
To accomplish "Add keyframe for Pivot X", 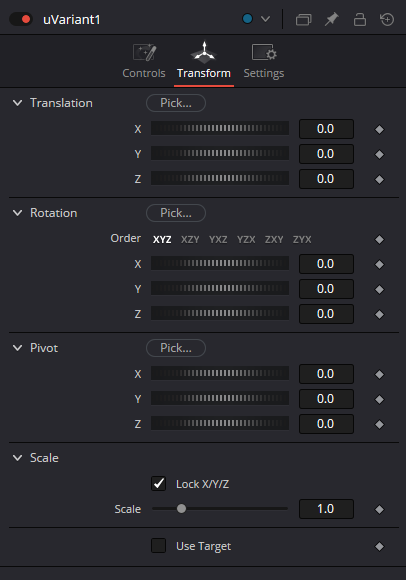I will 379,374.
